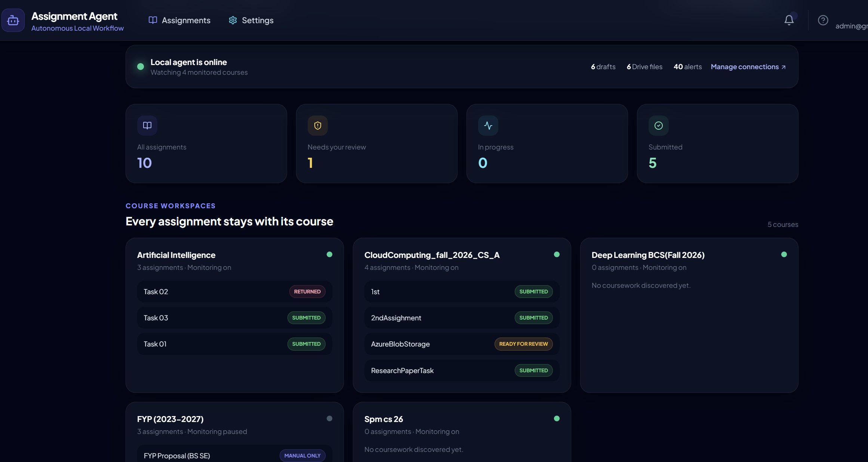Click the 6 Drive files counter
The width and height of the screenshot is (868, 462).
click(x=644, y=67)
